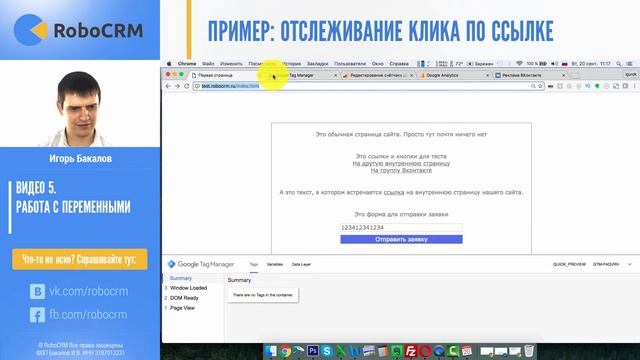Image resolution: width=640 pixels, height=360 pixels.
Task: Click the request form input field
Action: point(402,227)
